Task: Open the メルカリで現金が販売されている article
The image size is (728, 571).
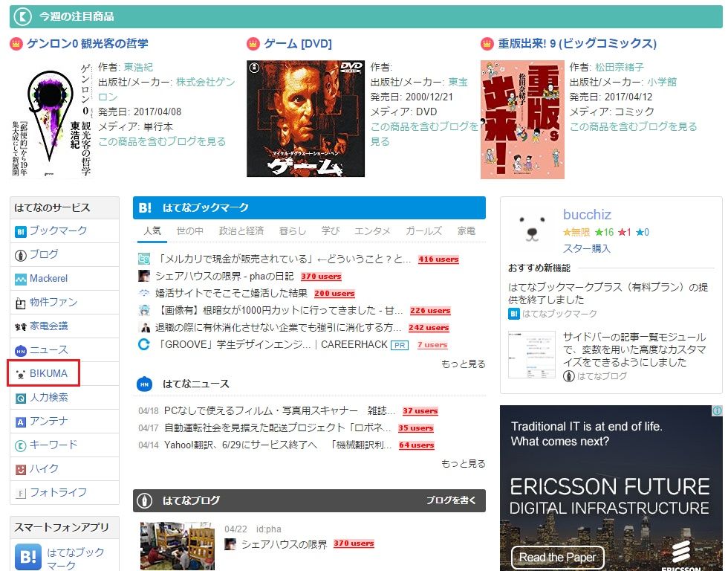Action: tap(284, 259)
